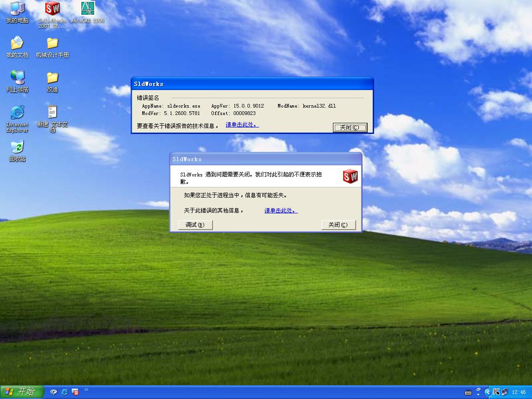Image resolution: width=532 pixels, height=399 pixels.
Task: Click 请单击此处 link for technical information
Action: [242, 125]
